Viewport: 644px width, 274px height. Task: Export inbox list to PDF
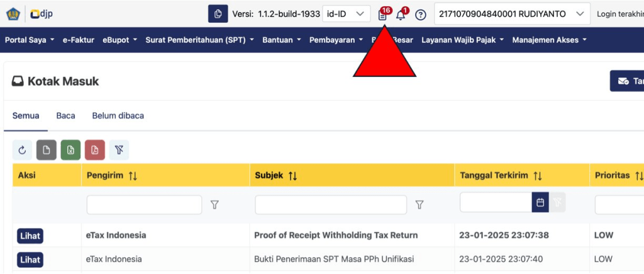pyautogui.click(x=94, y=150)
